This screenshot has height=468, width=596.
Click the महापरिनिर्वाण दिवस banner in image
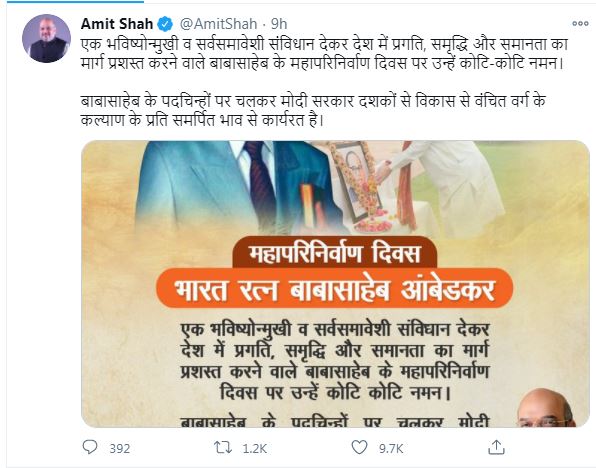point(334,252)
